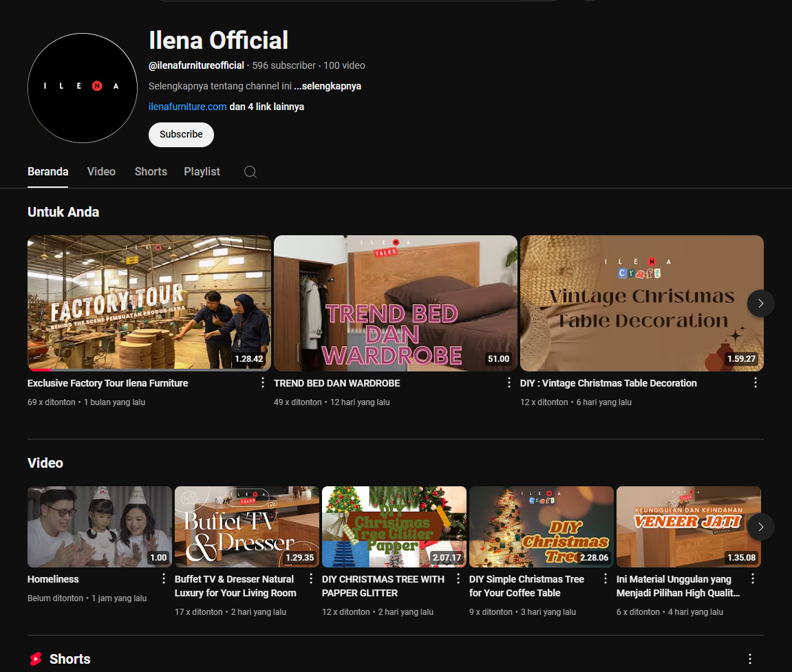The width and height of the screenshot is (792, 672).
Task: Open more options for Vintage Christmas Table Decoration
Action: 756,383
